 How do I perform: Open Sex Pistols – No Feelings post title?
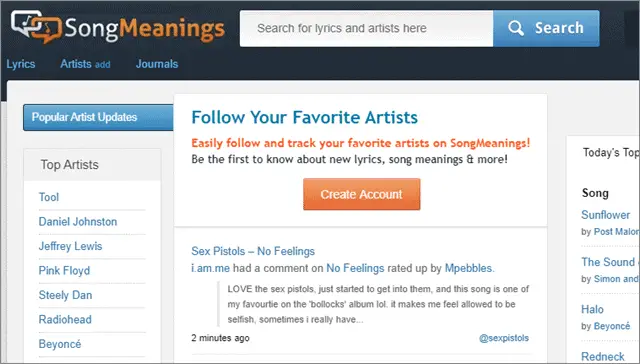(253, 251)
